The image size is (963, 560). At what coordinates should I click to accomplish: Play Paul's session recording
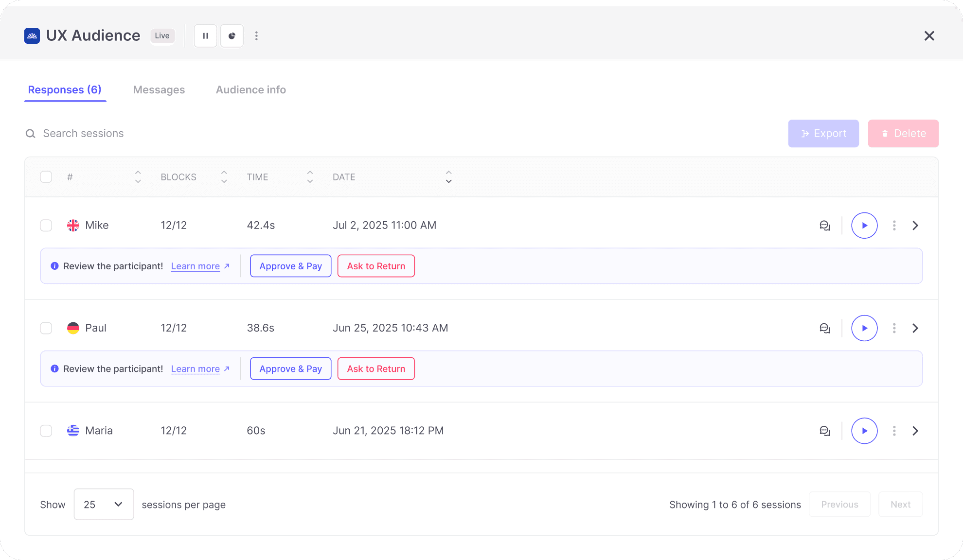pos(864,328)
